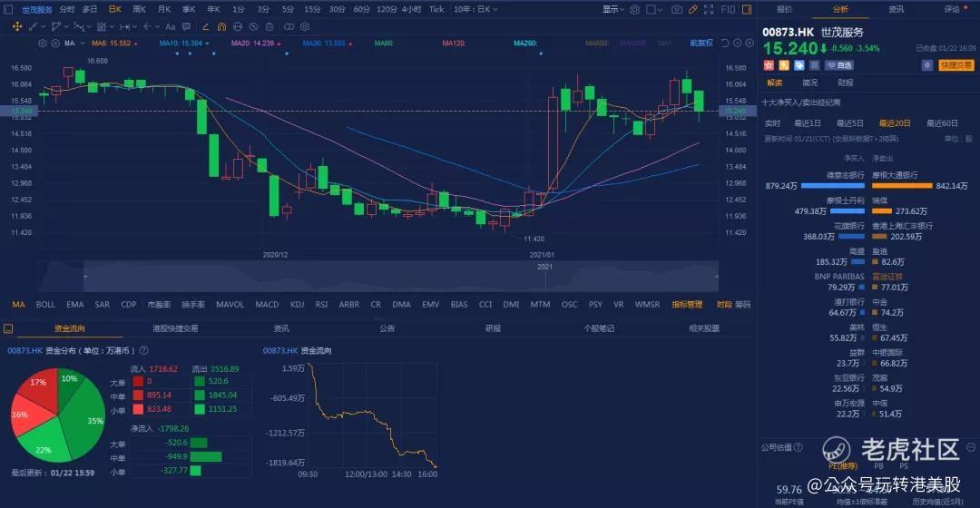Delete drawings with the trash icon
The height and width of the screenshot is (508, 980).
coord(269,27)
